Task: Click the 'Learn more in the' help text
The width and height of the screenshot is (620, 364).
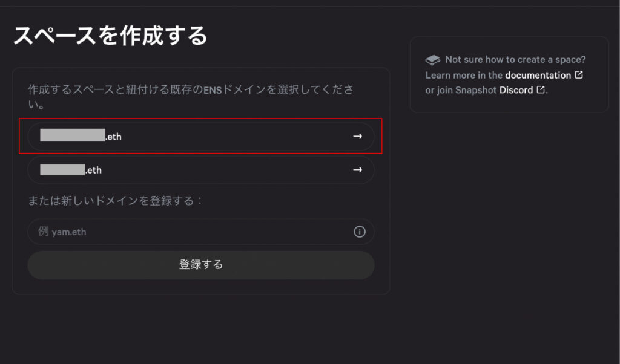Action: [x=464, y=75]
